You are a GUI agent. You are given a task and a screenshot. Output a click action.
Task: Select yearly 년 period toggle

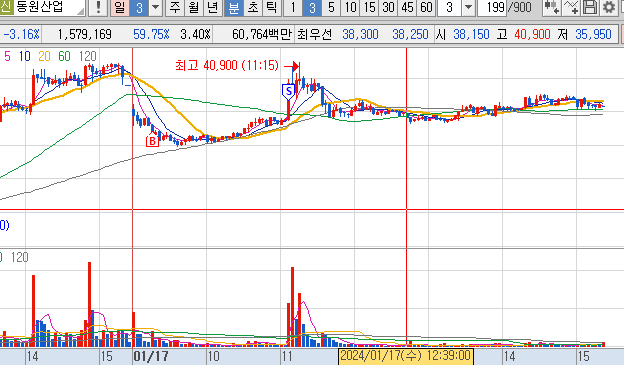click(213, 7)
